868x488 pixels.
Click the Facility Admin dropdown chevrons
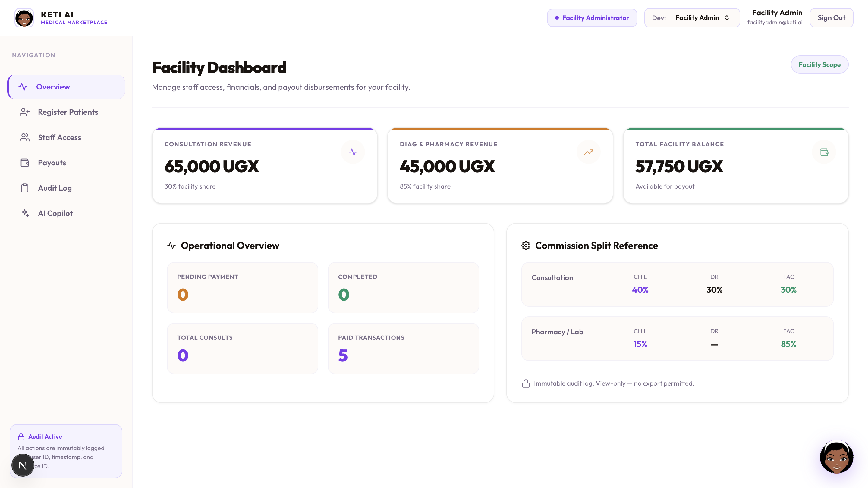pos(727,18)
